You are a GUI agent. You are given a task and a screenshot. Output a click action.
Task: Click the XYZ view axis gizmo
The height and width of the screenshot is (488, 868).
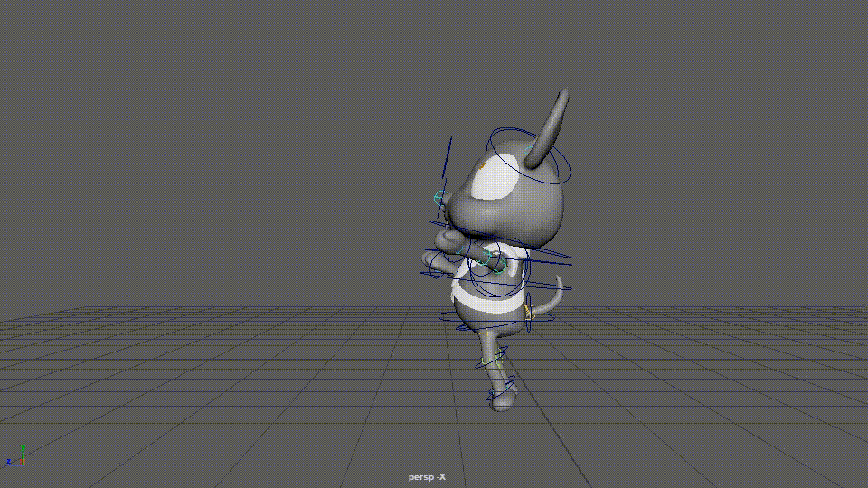[x=16, y=455]
